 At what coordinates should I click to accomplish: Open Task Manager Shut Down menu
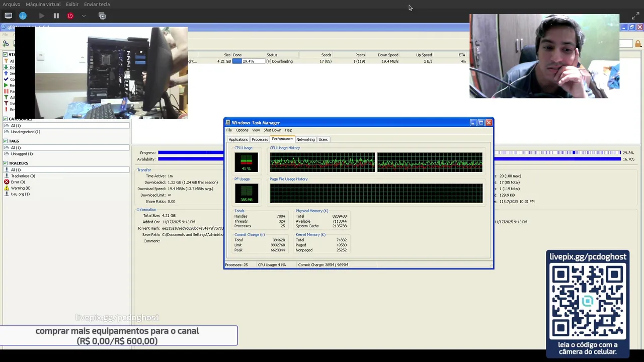tap(272, 130)
